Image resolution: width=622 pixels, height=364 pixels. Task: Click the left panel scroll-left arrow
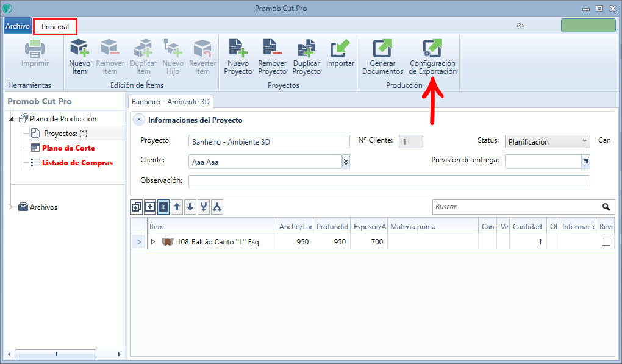[9, 354]
